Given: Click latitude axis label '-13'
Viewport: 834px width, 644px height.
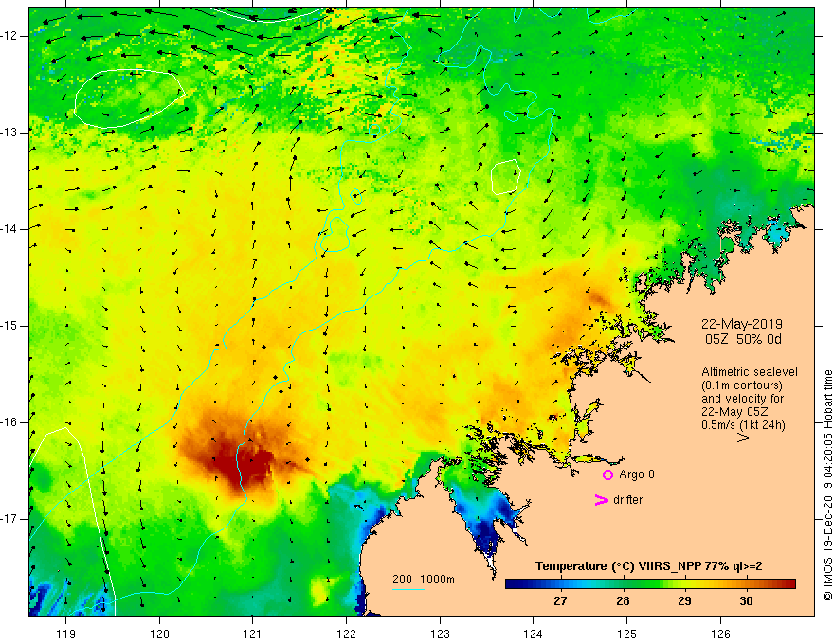Looking at the screenshot, I should click(9, 133).
